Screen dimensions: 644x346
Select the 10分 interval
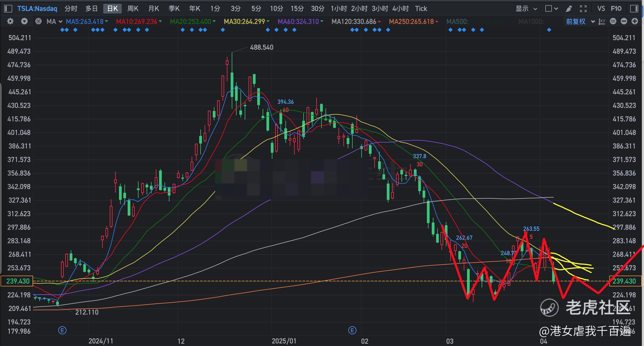[276, 9]
